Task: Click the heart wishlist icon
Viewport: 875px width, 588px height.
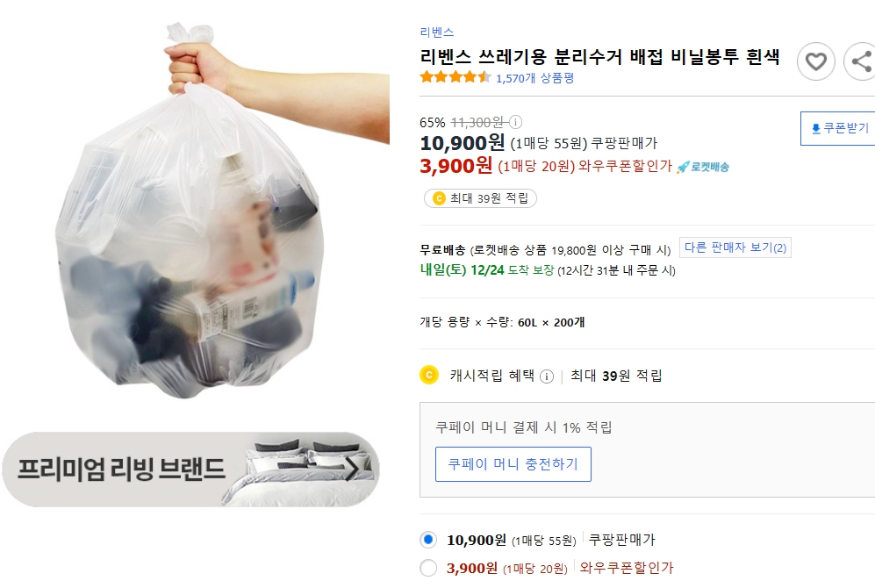Action: point(815,61)
